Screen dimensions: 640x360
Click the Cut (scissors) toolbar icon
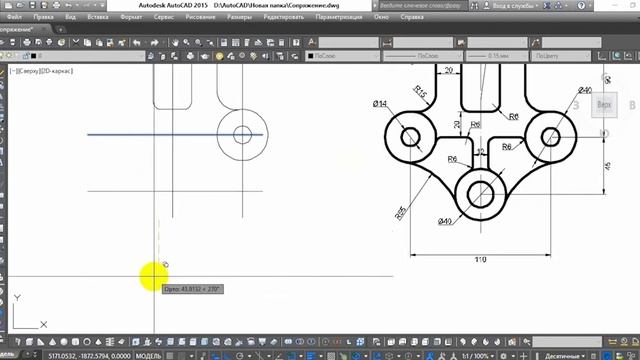click(x=76, y=42)
